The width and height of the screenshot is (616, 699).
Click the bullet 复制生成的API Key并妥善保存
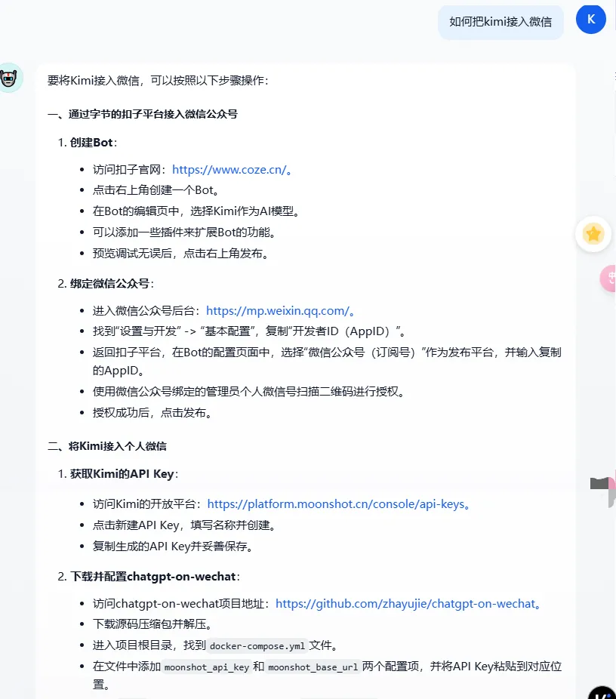[173, 547]
